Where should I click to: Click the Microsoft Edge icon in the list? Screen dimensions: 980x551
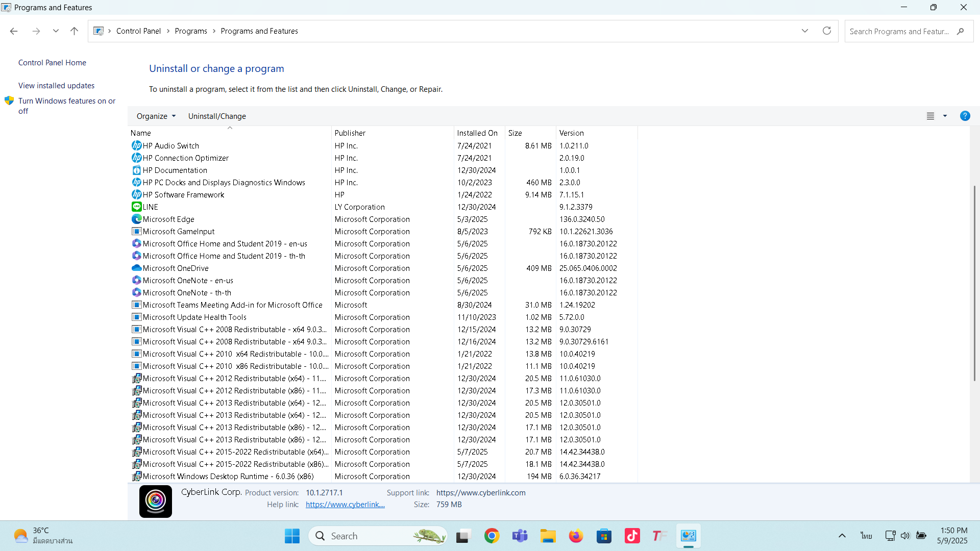136,219
